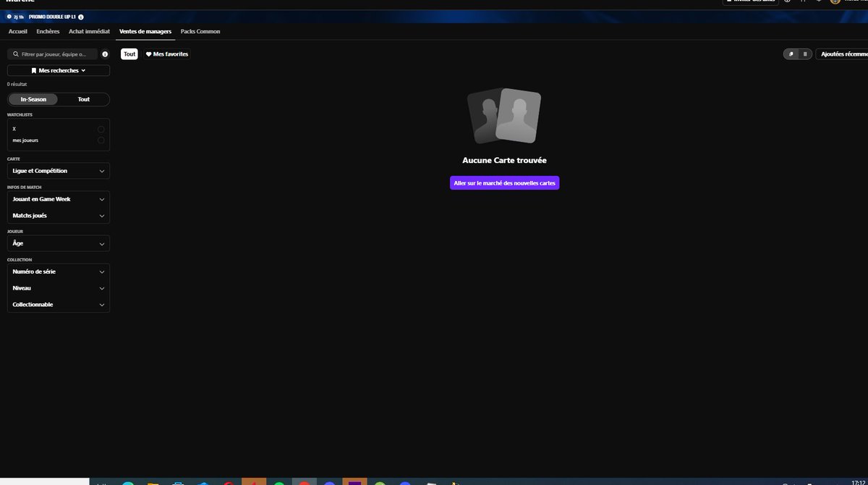This screenshot has height=485, width=868.
Task: Go to the Packs Common tab
Action: click(x=200, y=32)
